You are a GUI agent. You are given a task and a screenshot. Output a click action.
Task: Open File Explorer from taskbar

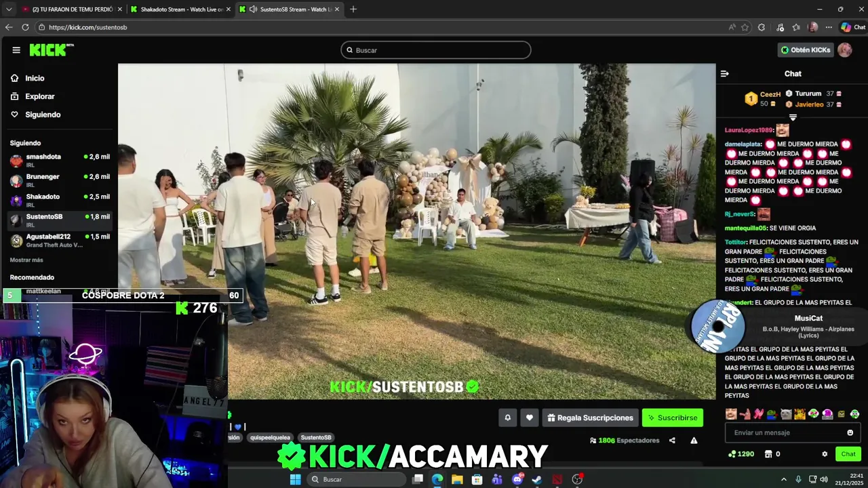pos(457,479)
